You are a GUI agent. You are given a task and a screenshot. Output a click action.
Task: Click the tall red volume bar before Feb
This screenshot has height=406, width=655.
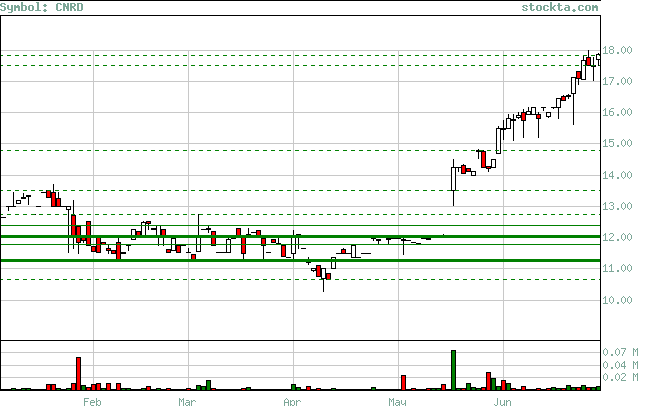[78, 373]
